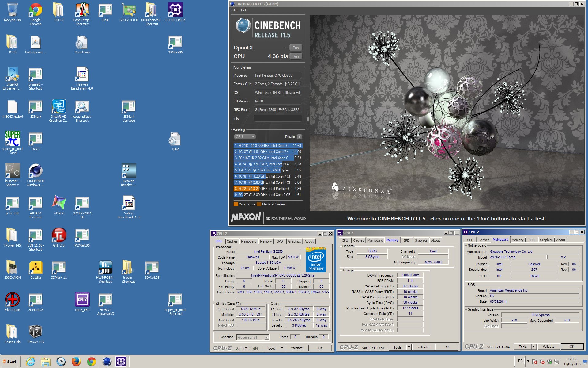
Task: Open Windows Media Player from taskbar
Action: pyautogui.click(x=61, y=362)
